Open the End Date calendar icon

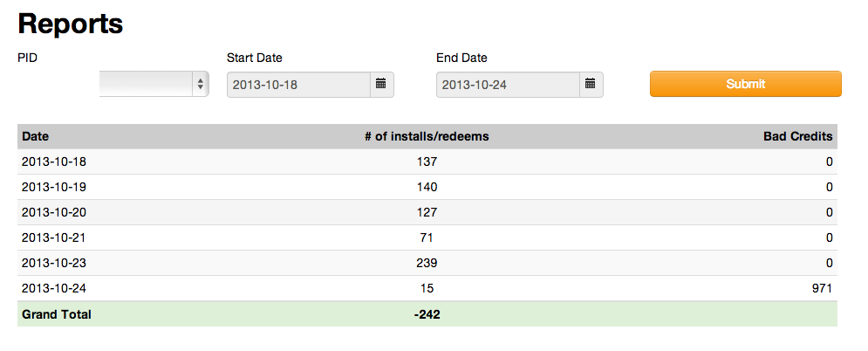(x=590, y=84)
